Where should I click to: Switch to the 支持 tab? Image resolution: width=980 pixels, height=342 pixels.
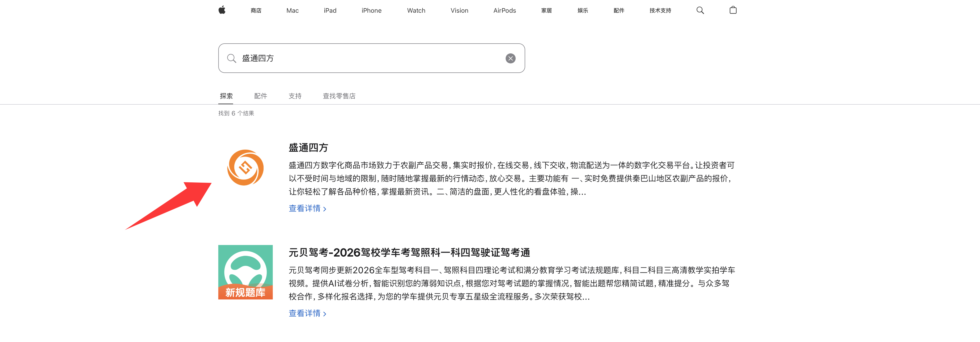tap(295, 96)
